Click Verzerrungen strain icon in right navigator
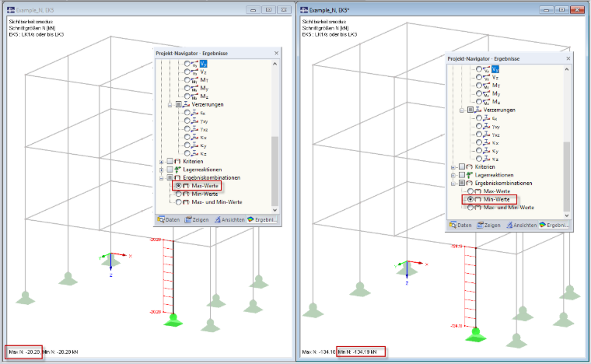The image size is (591, 364). [478, 110]
